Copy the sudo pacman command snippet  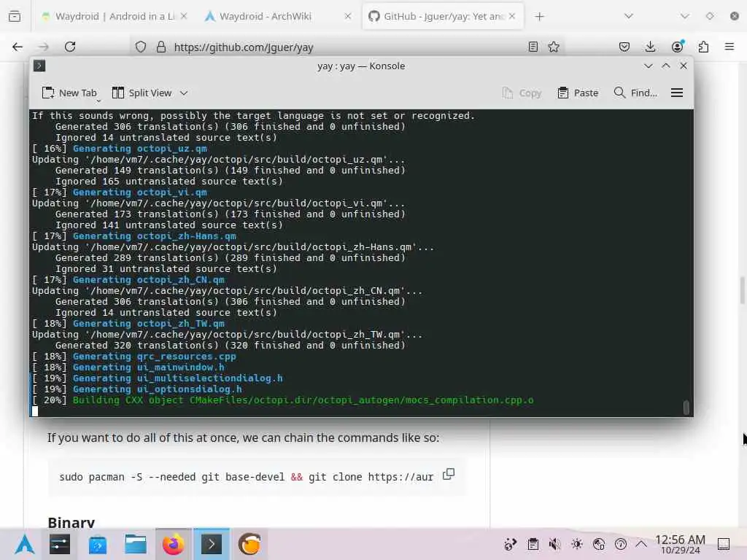449,474
